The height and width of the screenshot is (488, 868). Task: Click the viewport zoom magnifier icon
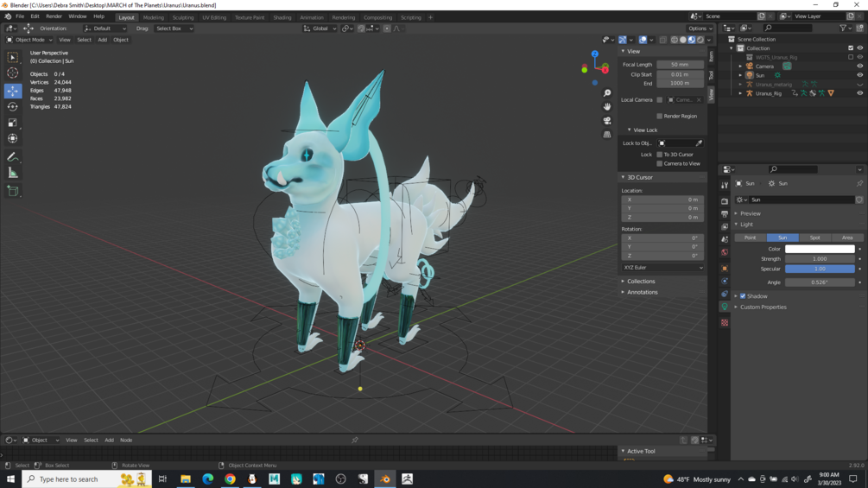click(607, 93)
